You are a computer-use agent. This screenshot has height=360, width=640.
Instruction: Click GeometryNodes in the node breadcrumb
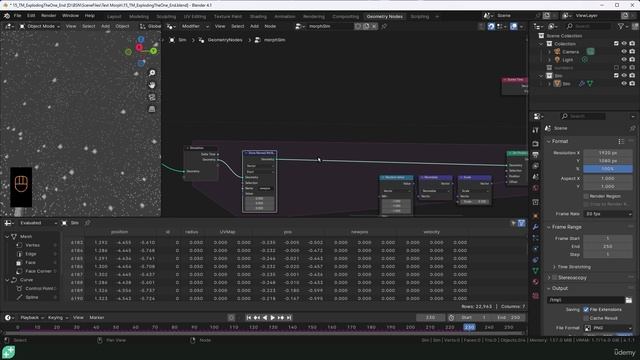click(x=225, y=40)
